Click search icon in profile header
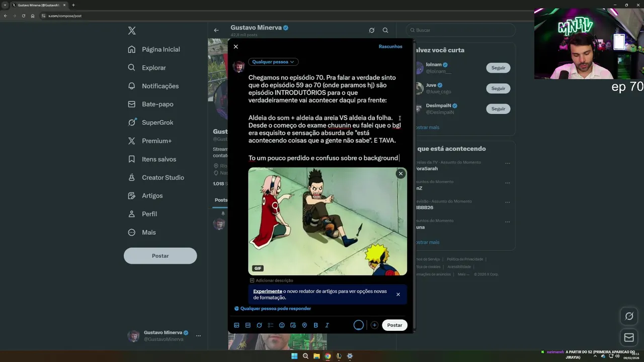 pyautogui.click(x=385, y=30)
